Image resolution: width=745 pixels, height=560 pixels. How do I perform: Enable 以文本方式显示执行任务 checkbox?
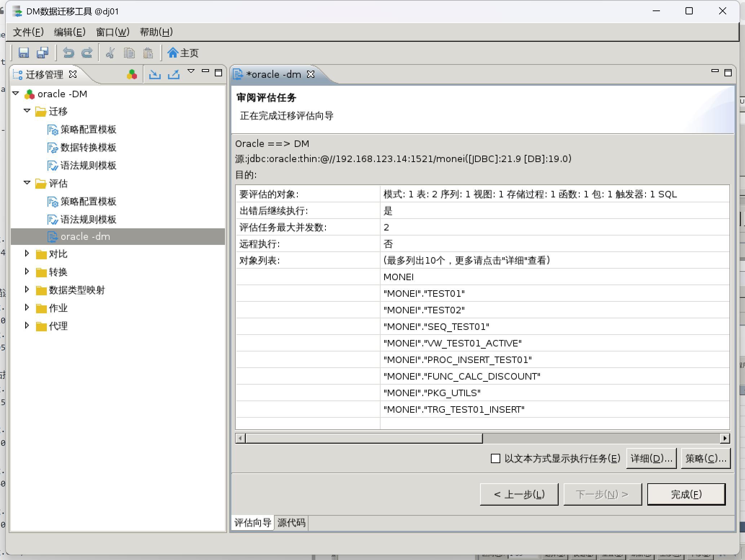pyautogui.click(x=496, y=458)
